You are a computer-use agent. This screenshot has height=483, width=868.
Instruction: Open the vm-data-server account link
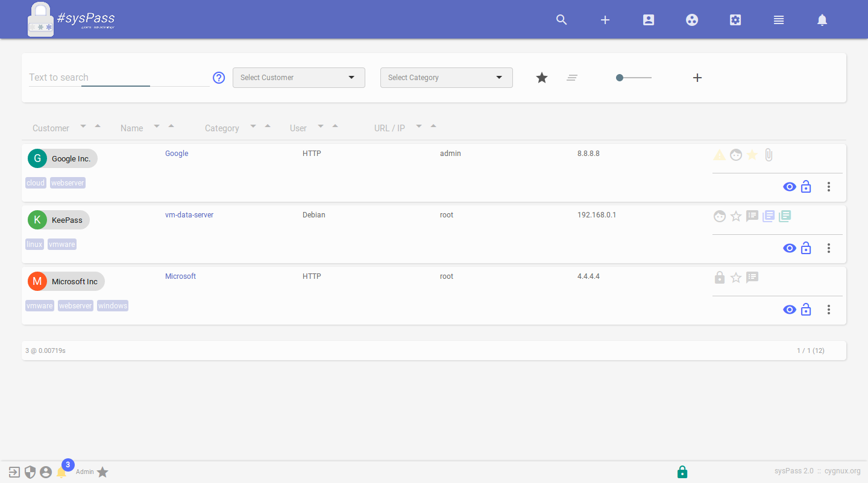click(x=189, y=215)
